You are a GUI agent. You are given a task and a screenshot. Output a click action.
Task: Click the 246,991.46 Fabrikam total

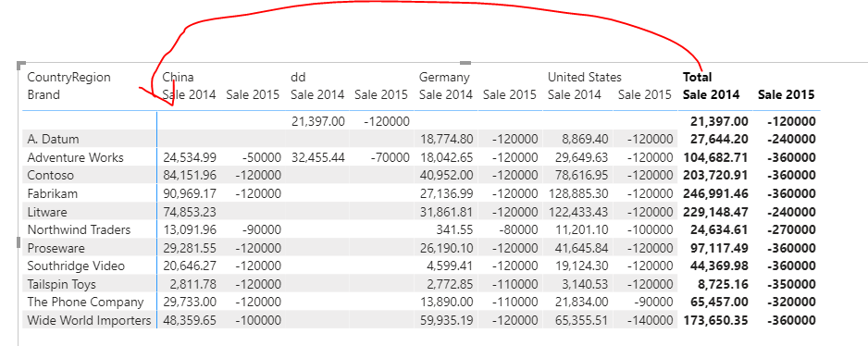[x=716, y=193]
